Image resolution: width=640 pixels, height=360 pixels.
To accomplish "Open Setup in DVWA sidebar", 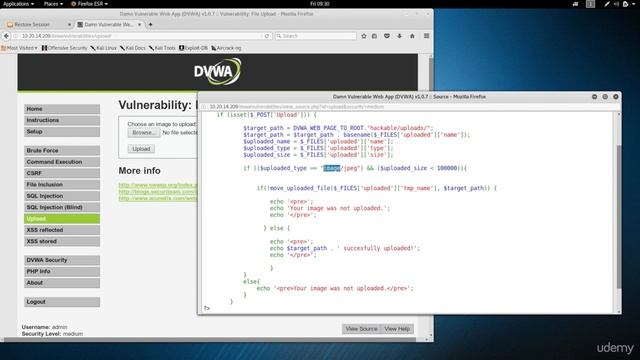I will (62, 132).
